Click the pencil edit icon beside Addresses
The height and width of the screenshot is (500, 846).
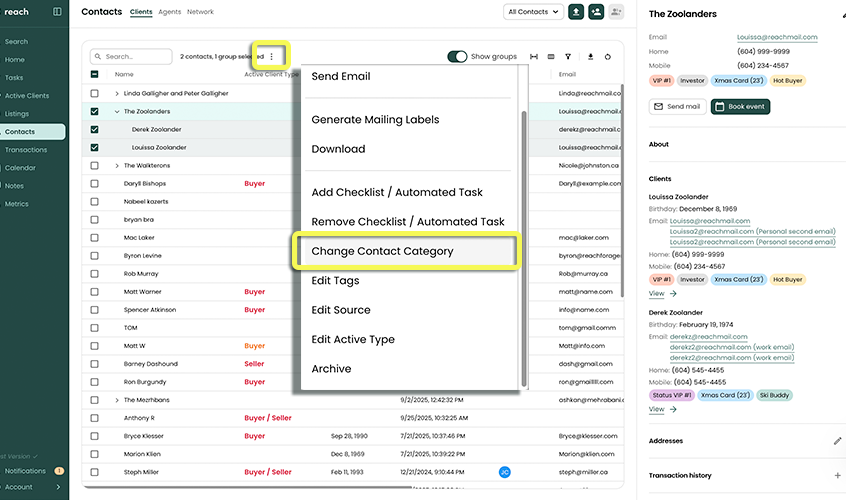coord(837,440)
